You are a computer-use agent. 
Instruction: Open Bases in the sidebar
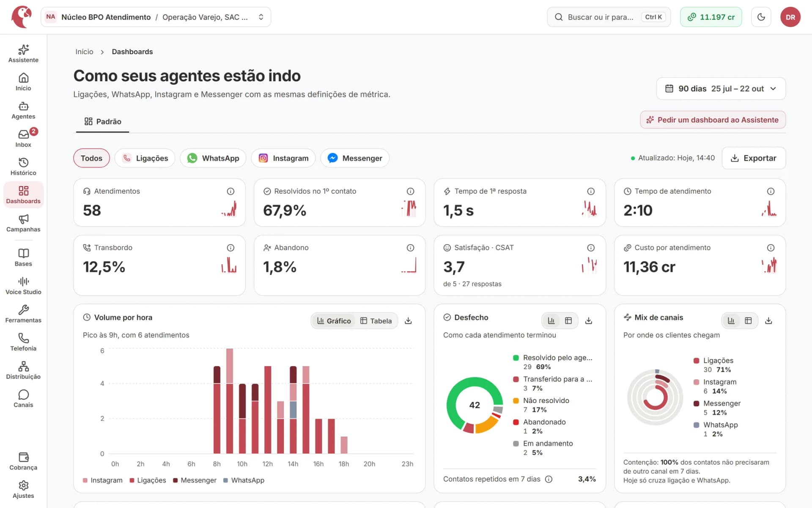23,258
